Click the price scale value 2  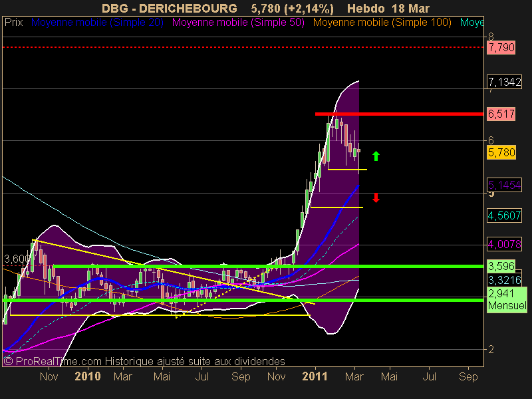coord(491,349)
